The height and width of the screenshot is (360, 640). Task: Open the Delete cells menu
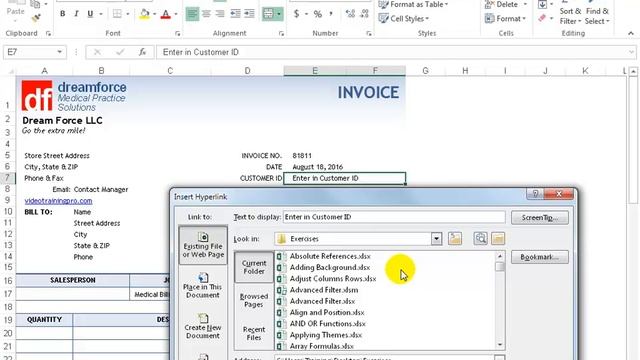(505, 4)
